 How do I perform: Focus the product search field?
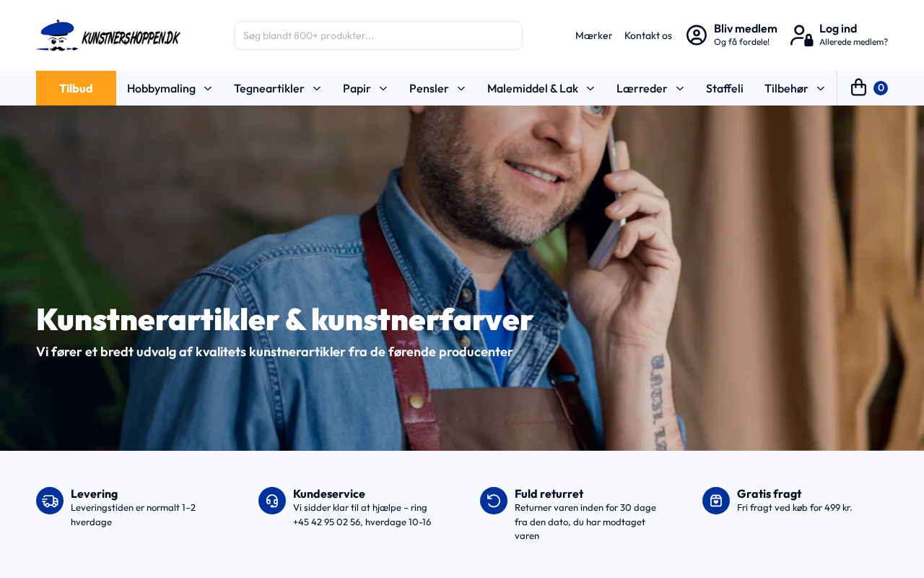tap(378, 35)
